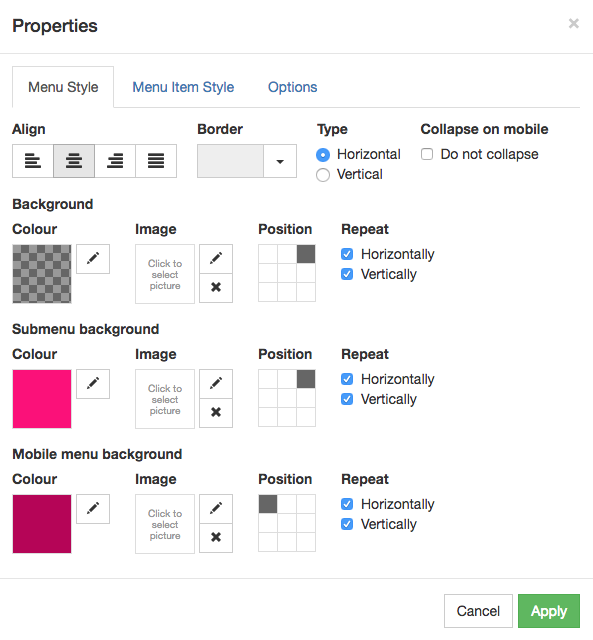Enable Do not collapse checkbox
The width and height of the screenshot is (593, 640).
tap(427, 154)
